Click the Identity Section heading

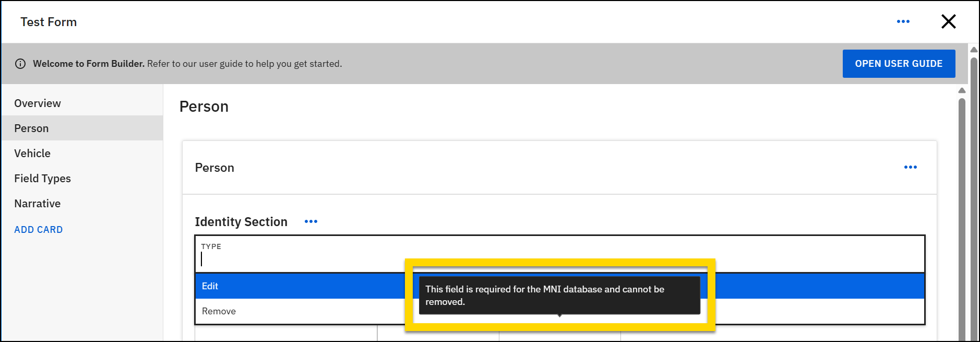tap(241, 222)
